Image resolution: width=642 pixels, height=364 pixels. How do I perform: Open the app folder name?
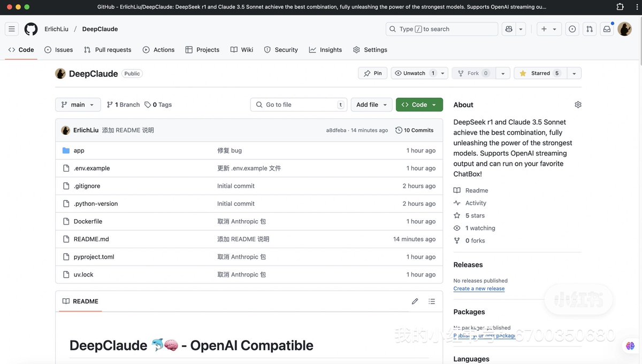click(x=79, y=151)
